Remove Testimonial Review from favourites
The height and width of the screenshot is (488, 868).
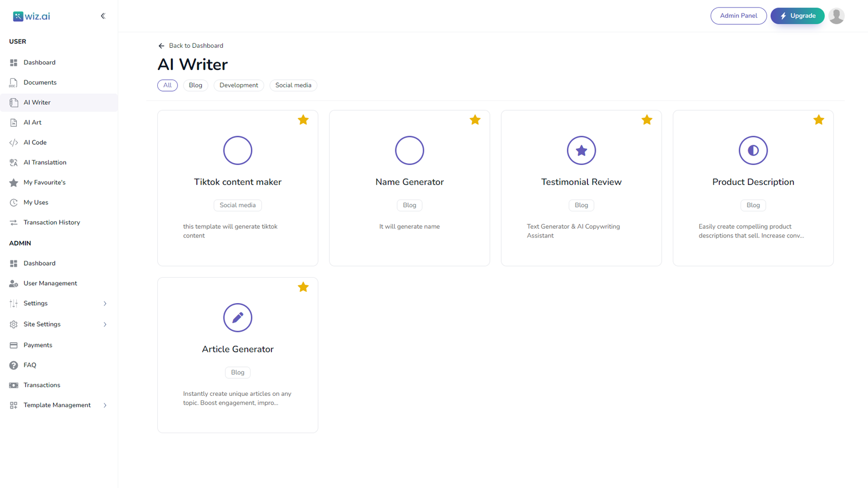pyautogui.click(x=647, y=119)
